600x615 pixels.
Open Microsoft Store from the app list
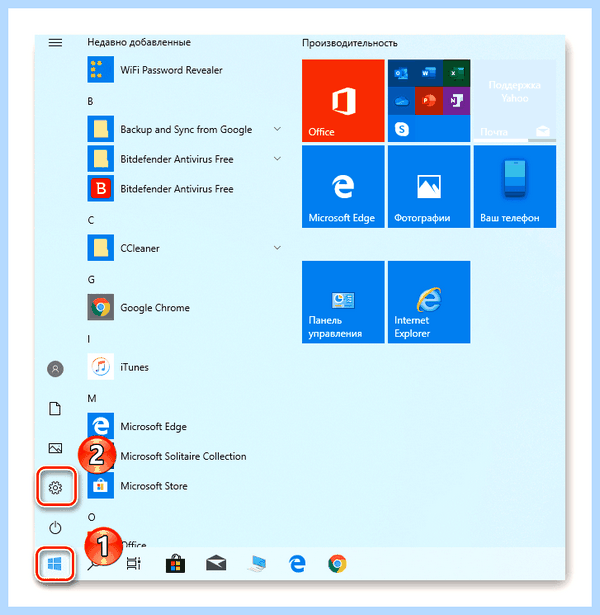(138, 486)
